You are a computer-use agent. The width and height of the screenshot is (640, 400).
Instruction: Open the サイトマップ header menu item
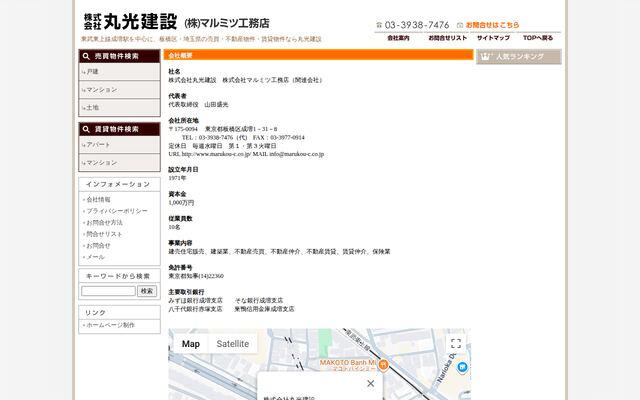pyautogui.click(x=493, y=38)
